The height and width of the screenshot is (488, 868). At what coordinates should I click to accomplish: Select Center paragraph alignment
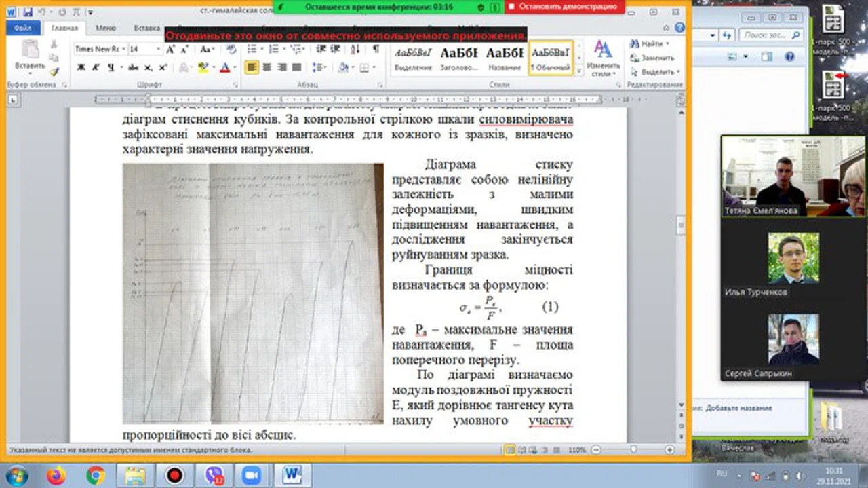click(267, 67)
